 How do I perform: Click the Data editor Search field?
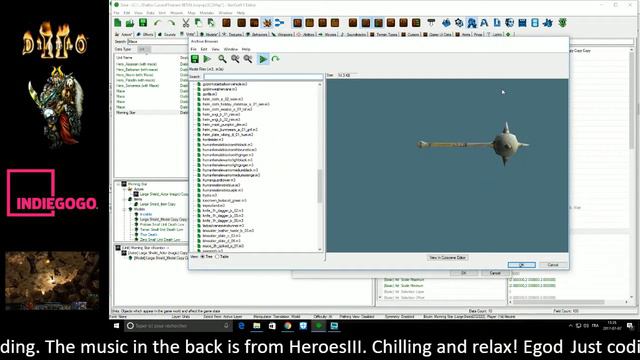158,42
